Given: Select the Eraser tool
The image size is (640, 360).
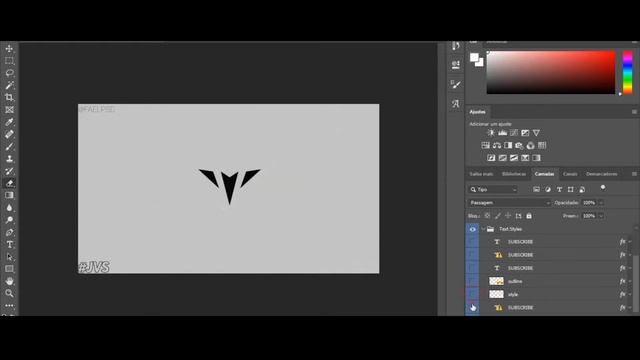Looking at the screenshot, I should 9,183.
